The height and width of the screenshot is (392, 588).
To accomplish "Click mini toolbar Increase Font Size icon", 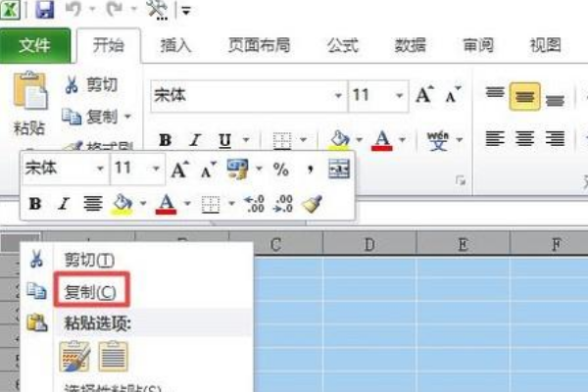I will pyautogui.click(x=180, y=170).
